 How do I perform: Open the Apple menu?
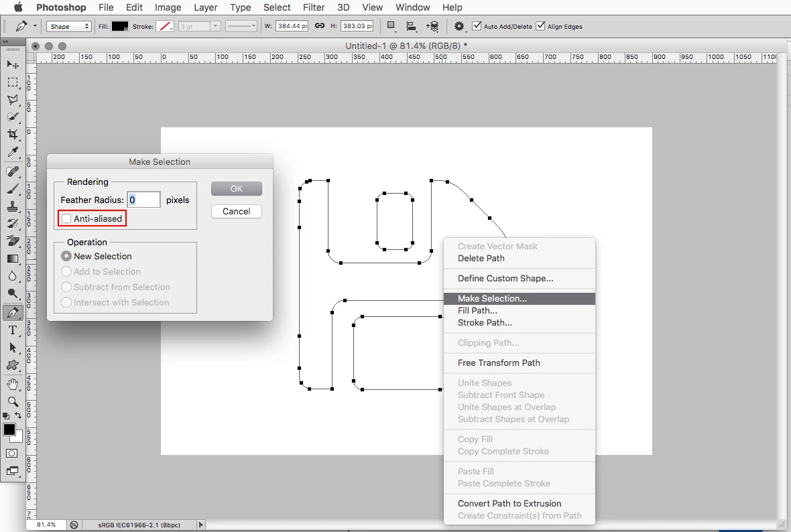[18, 7]
